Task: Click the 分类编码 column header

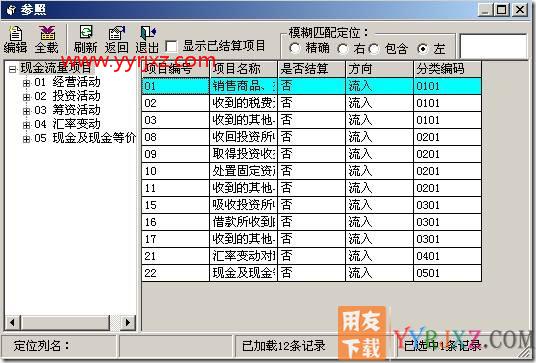Action: 447,69
